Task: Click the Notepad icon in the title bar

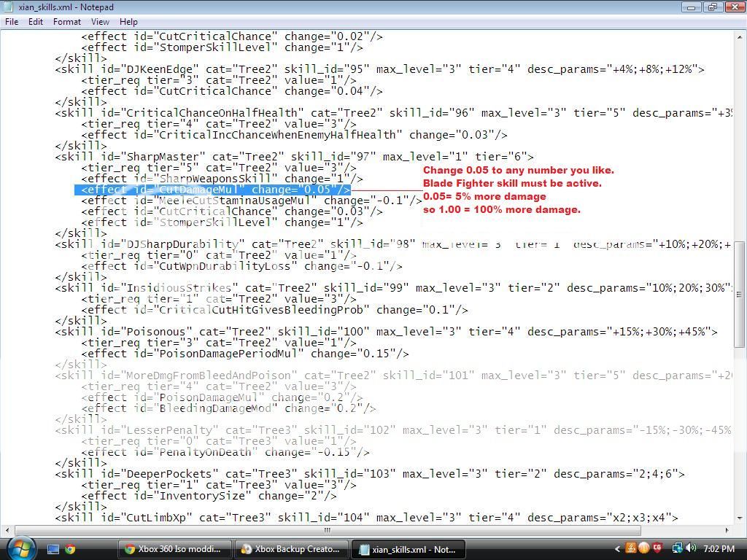Action: point(9,7)
